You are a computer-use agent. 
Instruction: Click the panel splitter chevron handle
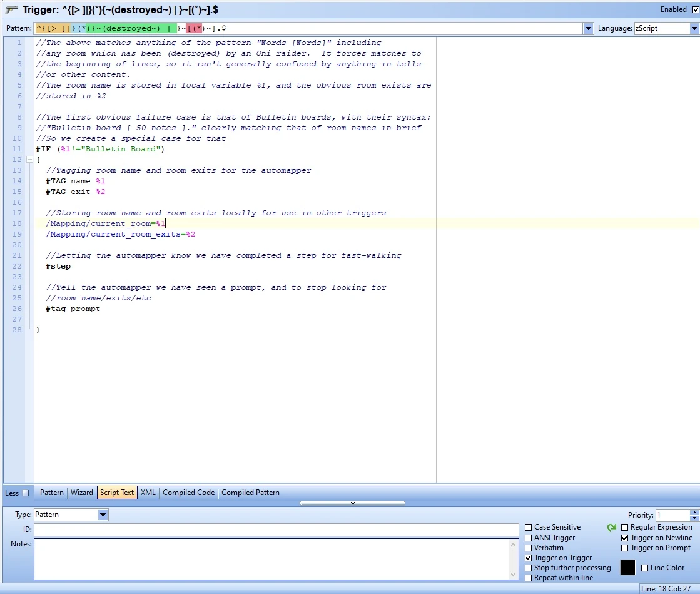click(352, 503)
